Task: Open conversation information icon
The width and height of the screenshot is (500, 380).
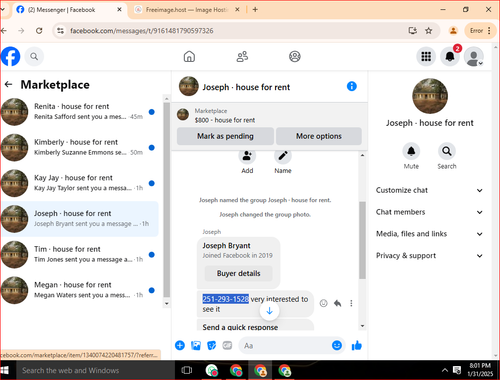Action: tap(352, 86)
